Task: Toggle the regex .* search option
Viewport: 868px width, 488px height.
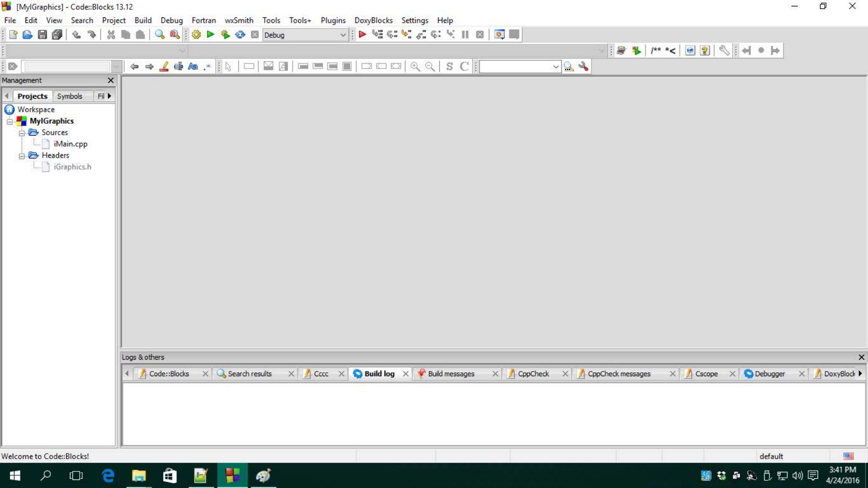Action: tap(207, 67)
